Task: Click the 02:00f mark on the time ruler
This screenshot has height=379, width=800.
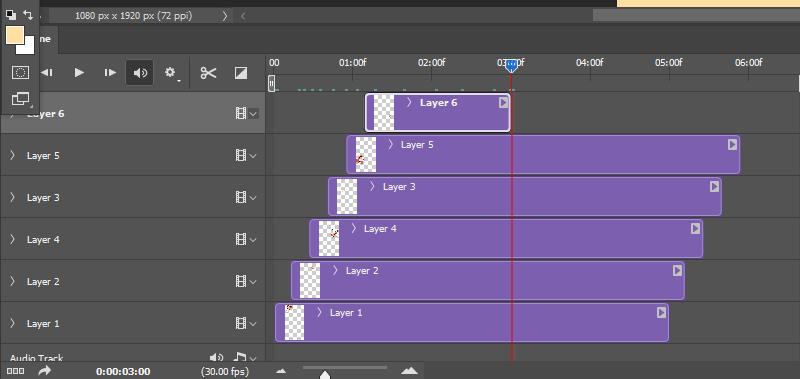Action: click(x=432, y=62)
